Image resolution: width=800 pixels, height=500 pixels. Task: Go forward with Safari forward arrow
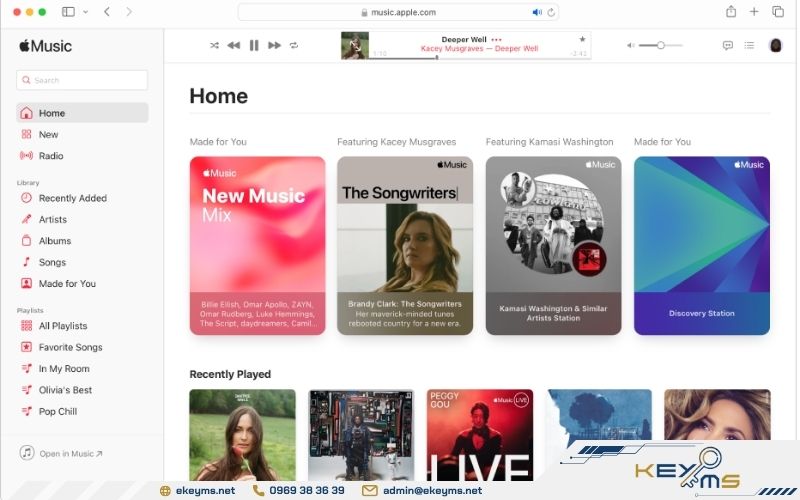click(129, 12)
